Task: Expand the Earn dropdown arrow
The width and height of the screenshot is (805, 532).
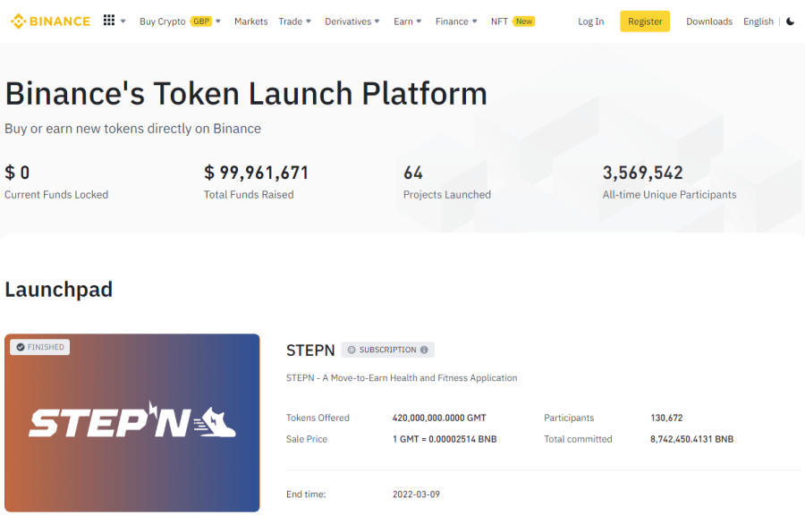Action: (419, 21)
